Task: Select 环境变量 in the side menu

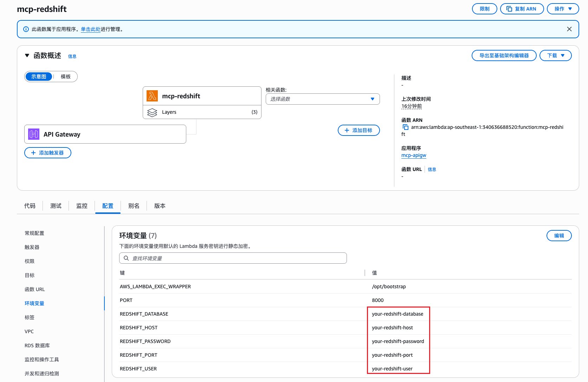Action: [34, 303]
